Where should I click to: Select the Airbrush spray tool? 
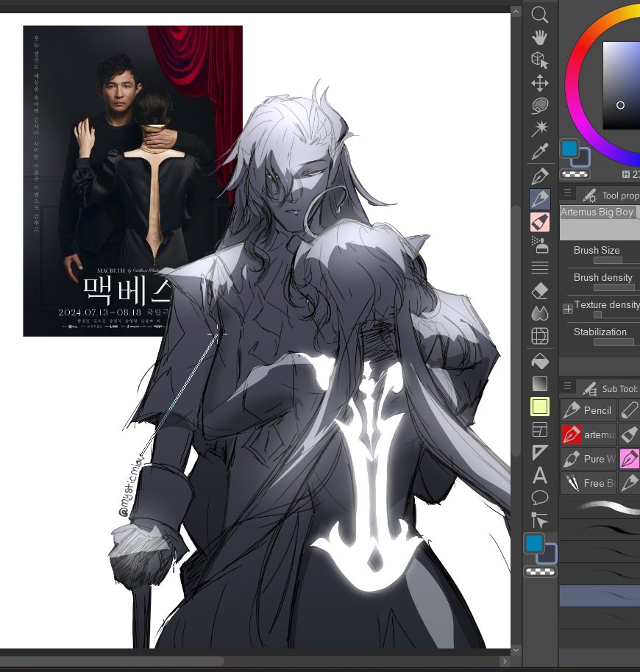[x=540, y=245]
